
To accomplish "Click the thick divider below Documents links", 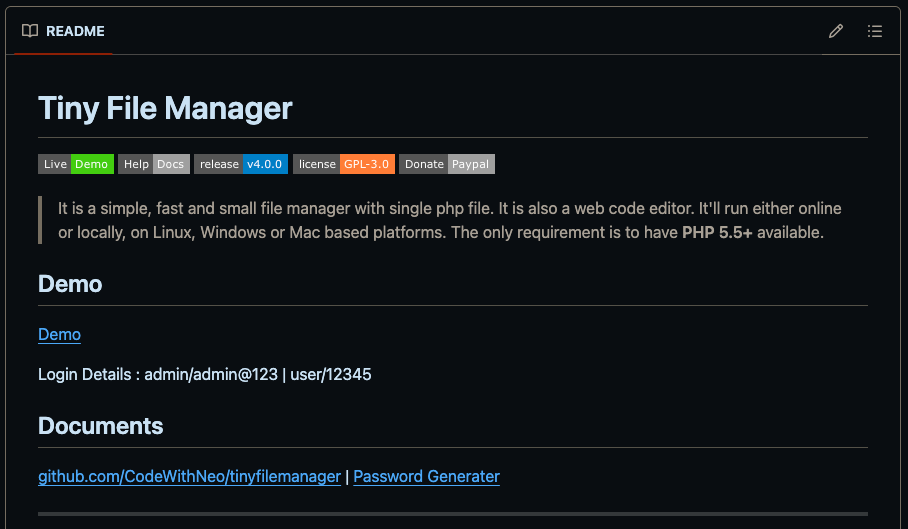I will [452, 513].
